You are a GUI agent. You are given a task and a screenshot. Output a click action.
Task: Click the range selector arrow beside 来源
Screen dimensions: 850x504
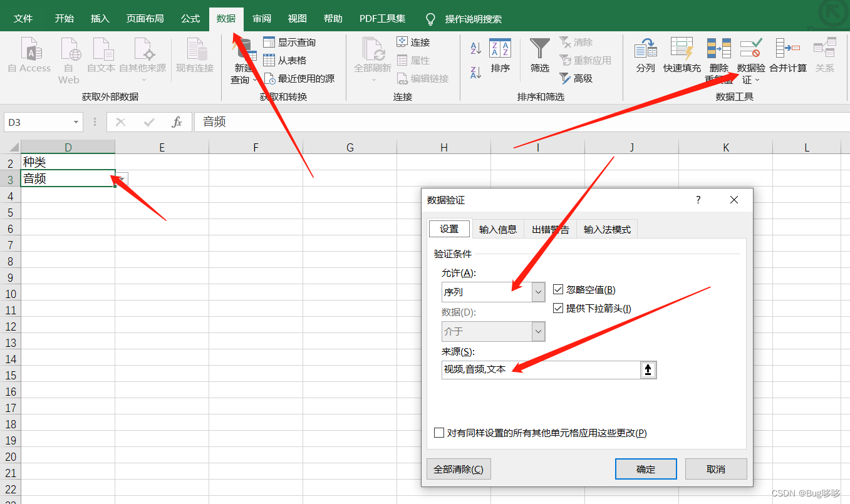tap(648, 370)
